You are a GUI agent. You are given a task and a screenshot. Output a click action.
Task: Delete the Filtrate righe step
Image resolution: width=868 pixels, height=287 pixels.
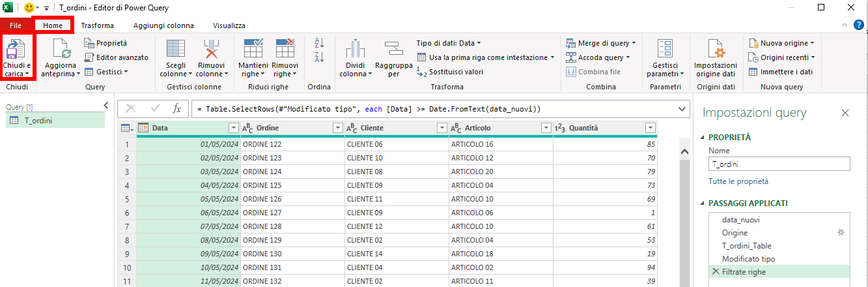click(x=716, y=272)
